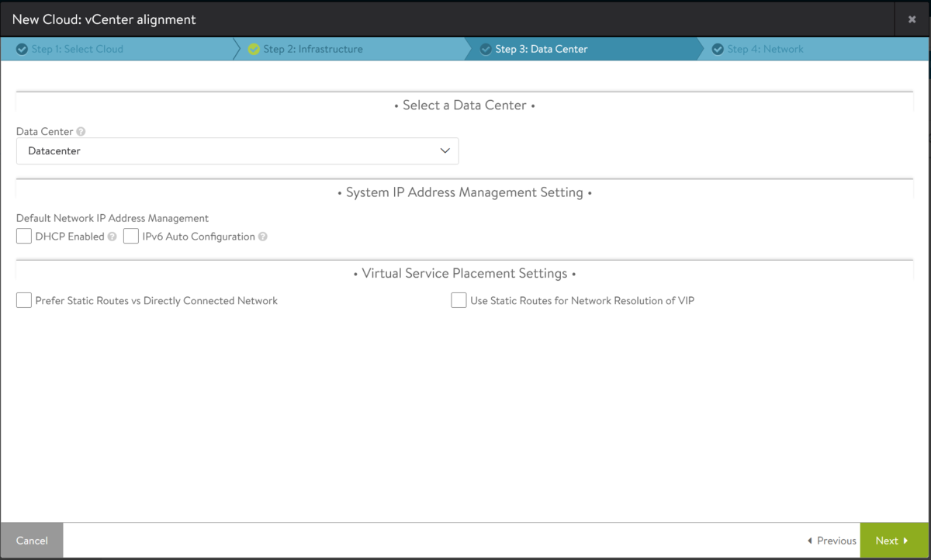Click the green Next button

click(892, 541)
